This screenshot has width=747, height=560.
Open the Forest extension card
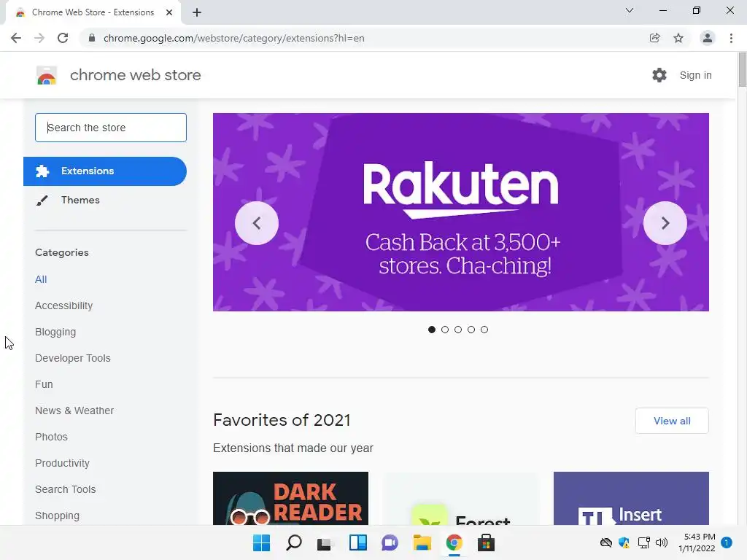click(x=461, y=499)
